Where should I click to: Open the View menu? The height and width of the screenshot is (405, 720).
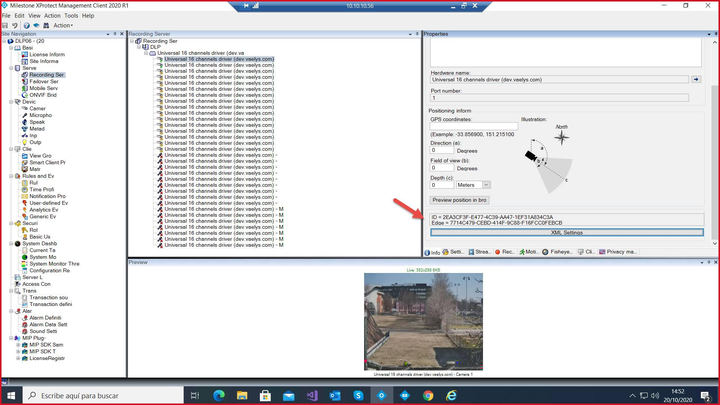36,16
